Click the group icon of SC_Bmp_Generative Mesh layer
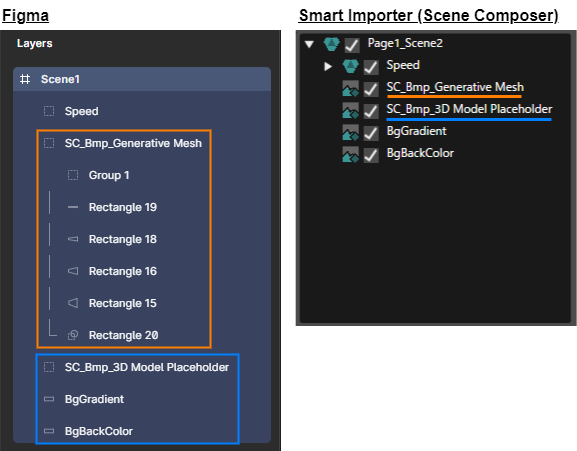577x451 pixels. [49, 143]
